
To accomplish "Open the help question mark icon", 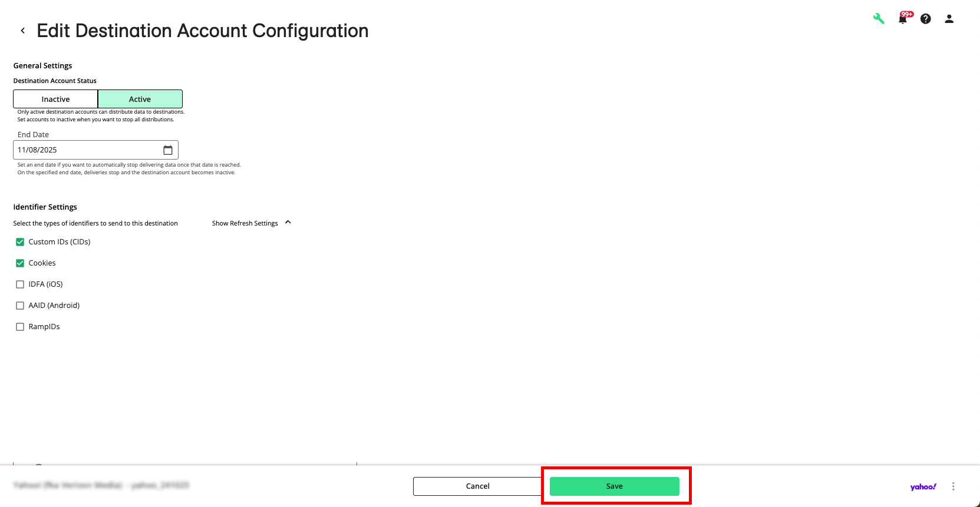I will click(x=926, y=19).
